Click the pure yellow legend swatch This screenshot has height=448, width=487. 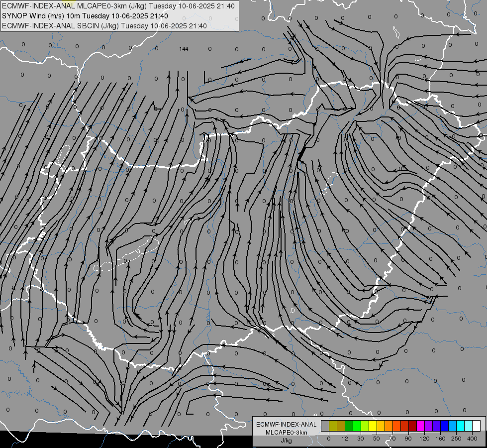[373, 426]
